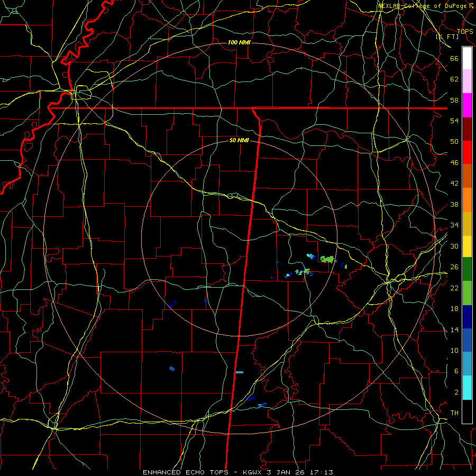Screen dimensions: 476x476
Task: Click the "46" legend value
Action: [x=454, y=163]
